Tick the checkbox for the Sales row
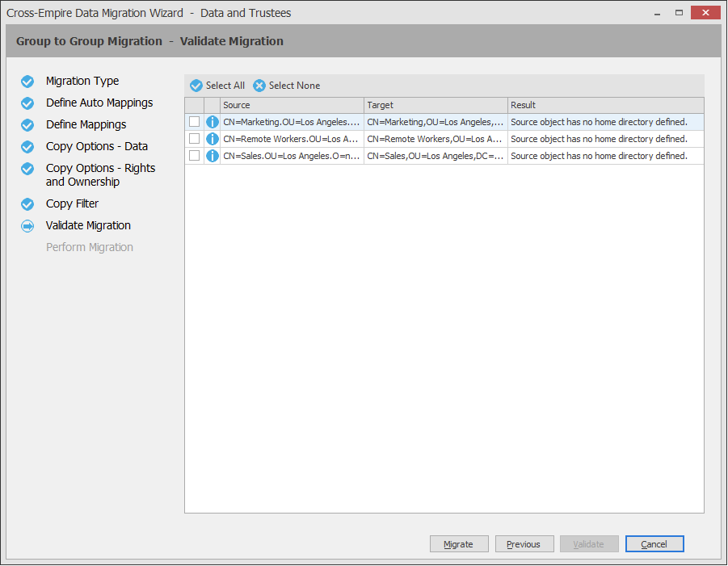The height and width of the screenshot is (566, 728). pyautogui.click(x=194, y=155)
